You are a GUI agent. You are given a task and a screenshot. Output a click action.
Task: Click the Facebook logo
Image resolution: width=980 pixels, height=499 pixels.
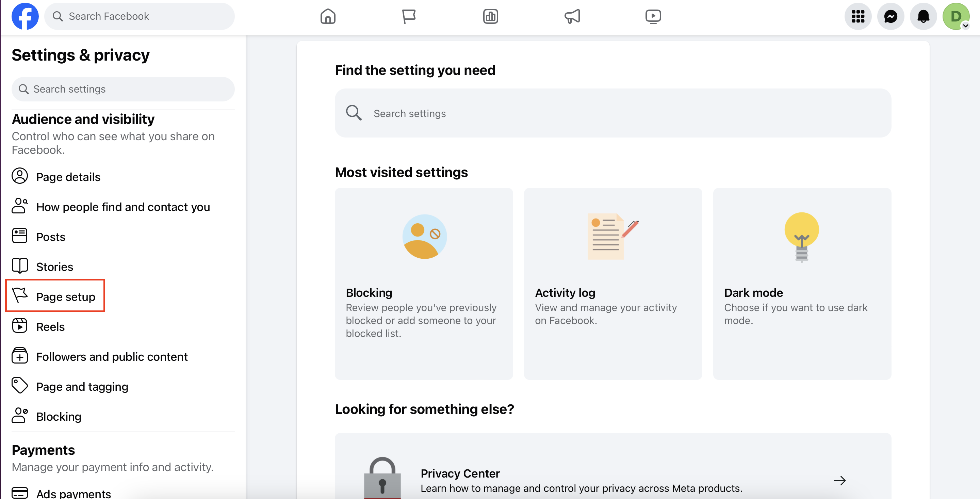pyautogui.click(x=25, y=16)
